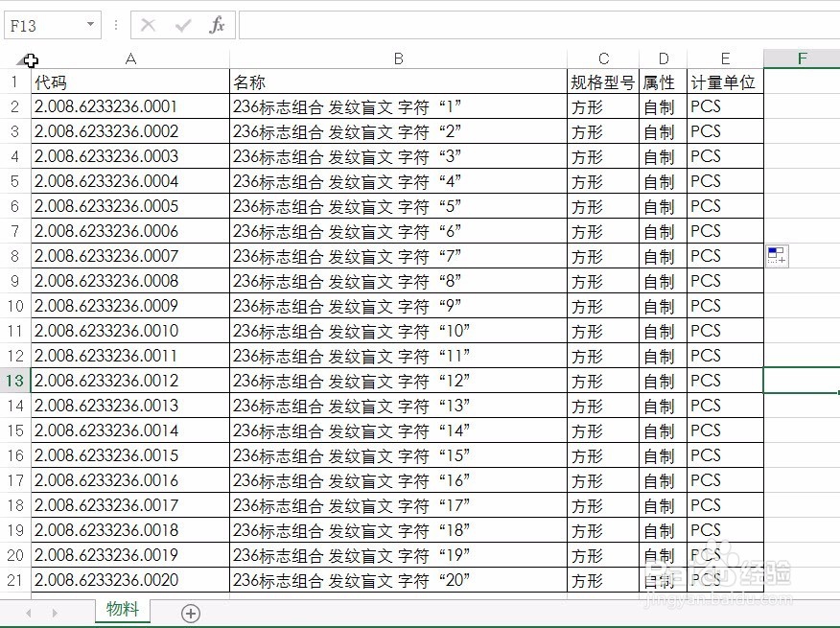Screen dimensions: 840x628
Task: Click the 规格型号 header cell
Action: 602,81
